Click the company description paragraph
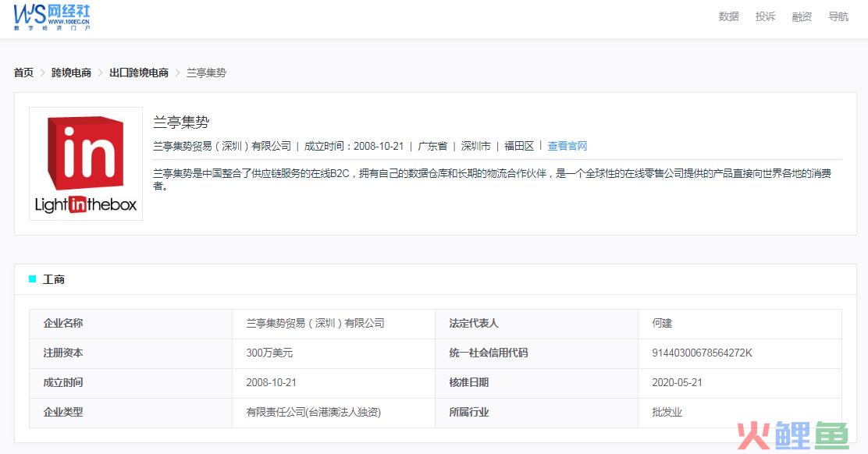 (x=492, y=179)
